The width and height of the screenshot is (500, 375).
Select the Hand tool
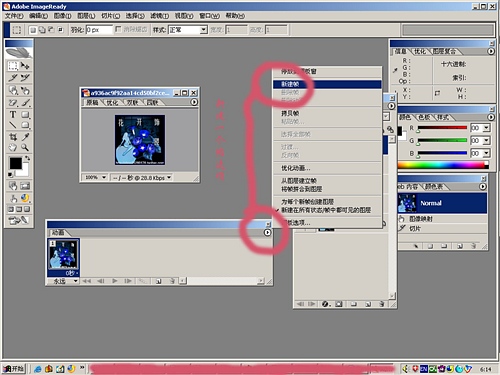point(13,147)
